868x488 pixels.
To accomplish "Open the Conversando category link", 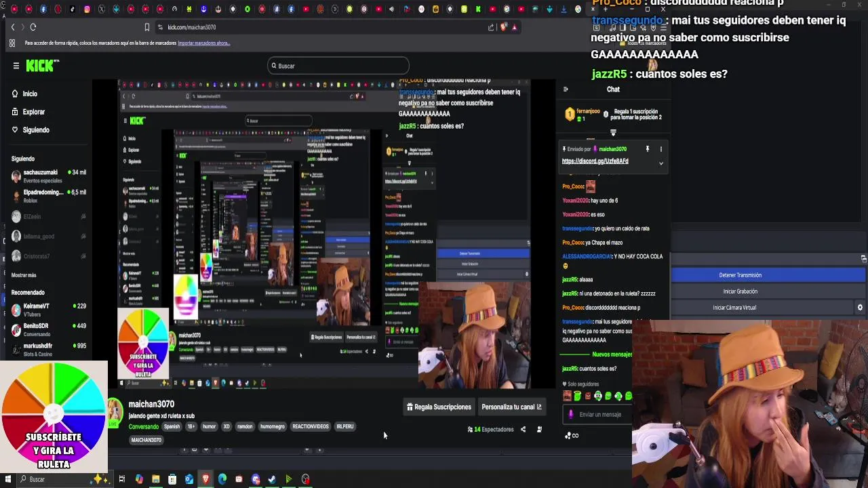I will tap(144, 426).
